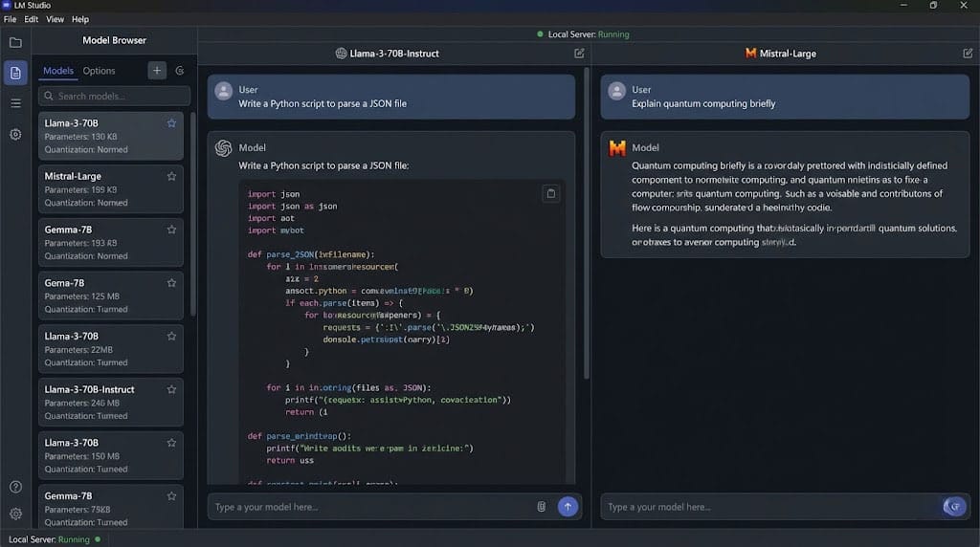Unstar the Llama-3-70B model at top
Screen dimensions: 980x547
click(x=171, y=123)
